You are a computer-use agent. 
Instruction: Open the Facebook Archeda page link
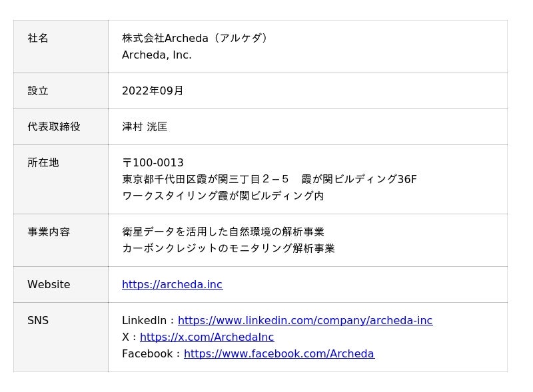click(278, 354)
